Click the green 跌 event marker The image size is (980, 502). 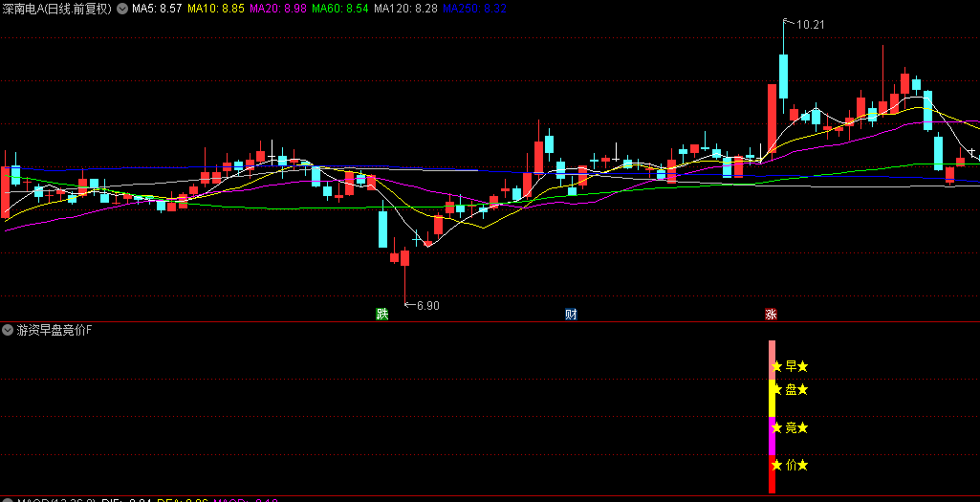381,314
